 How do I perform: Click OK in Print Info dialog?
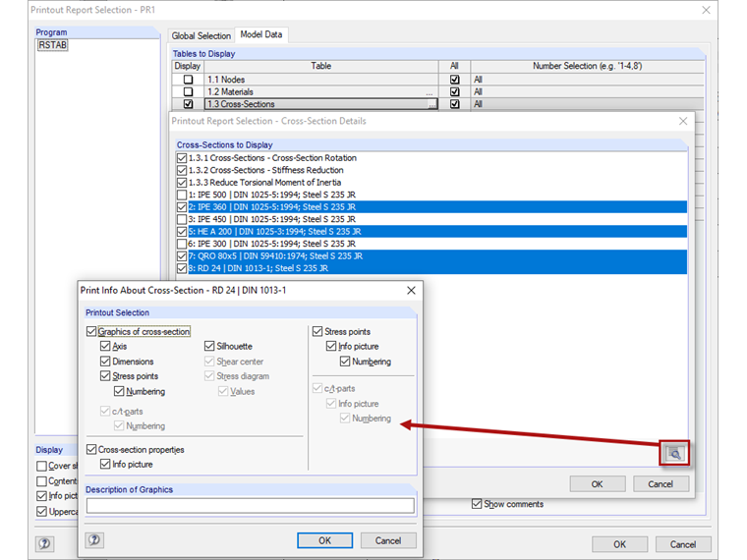pos(325,540)
